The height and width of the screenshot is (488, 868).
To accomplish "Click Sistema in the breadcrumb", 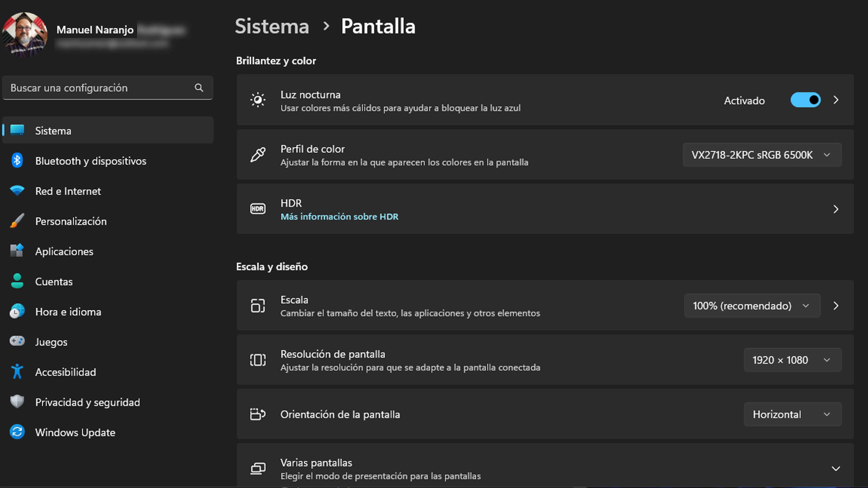I will [x=272, y=26].
